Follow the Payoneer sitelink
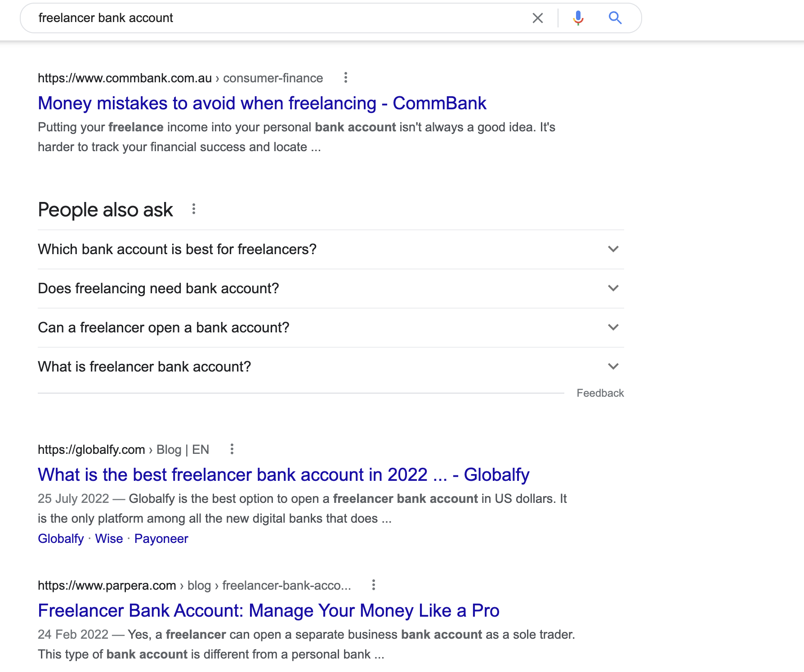 point(161,538)
